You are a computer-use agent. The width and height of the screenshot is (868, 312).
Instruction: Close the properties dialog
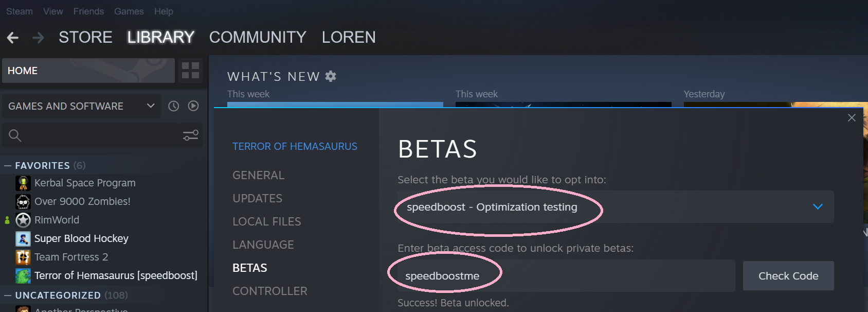[852, 118]
